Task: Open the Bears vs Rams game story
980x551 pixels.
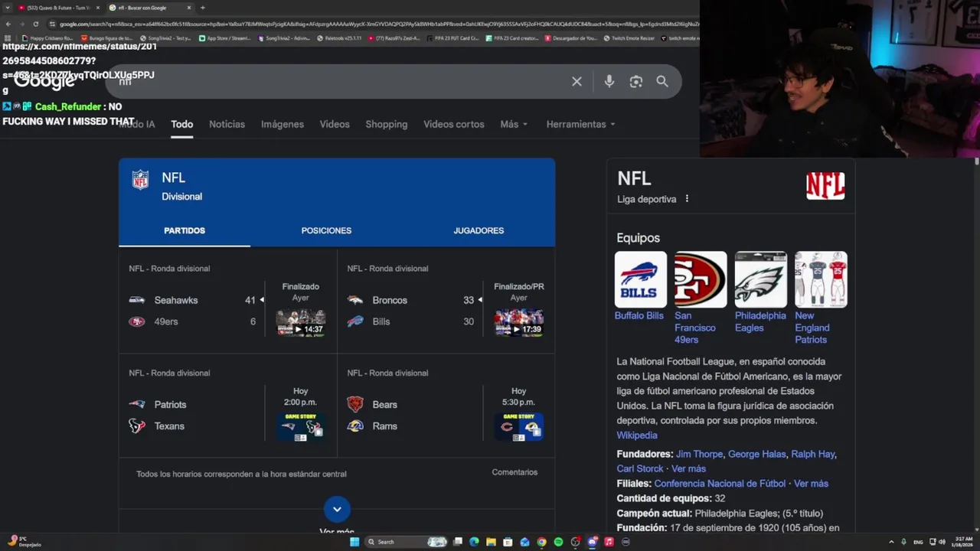Action: click(518, 427)
